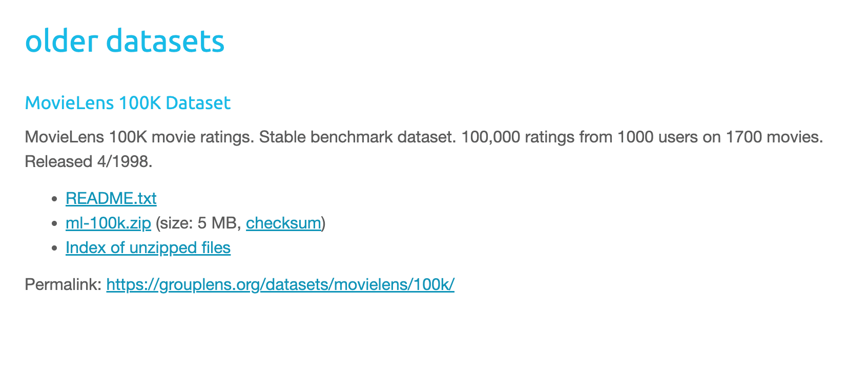Click the closing parenthesis after checksum
The image size is (868, 374).
pos(323,223)
